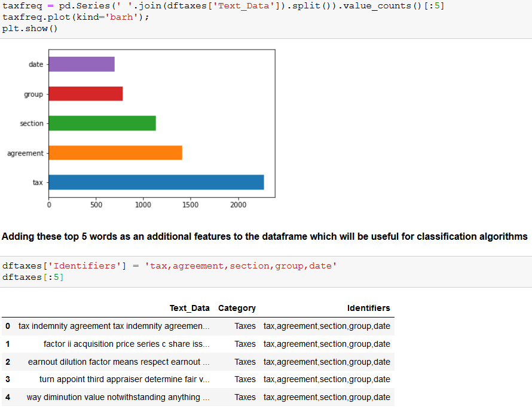Viewport: 532px width, 412px height.
Task: Click Taxes category in row 4
Action: [245, 397]
